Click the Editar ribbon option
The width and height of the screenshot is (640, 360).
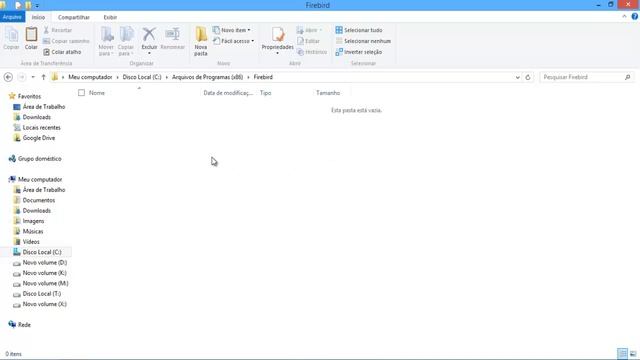pyautogui.click(x=309, y=41)
